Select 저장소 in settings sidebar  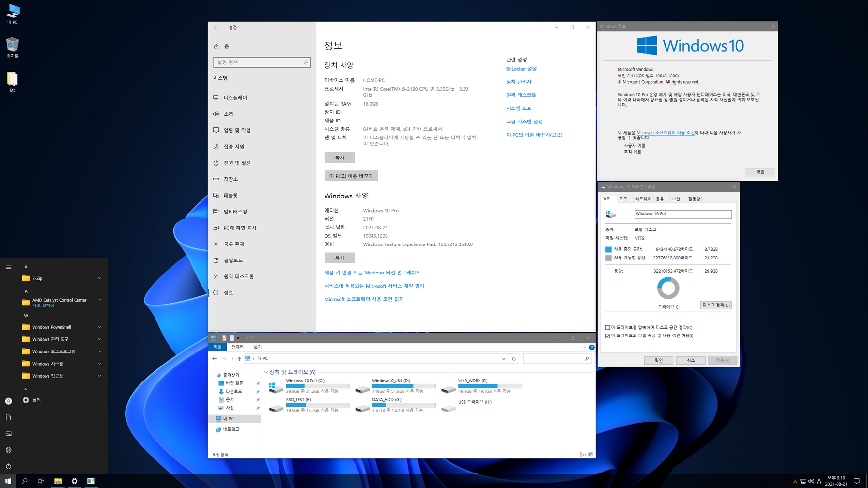262,179
